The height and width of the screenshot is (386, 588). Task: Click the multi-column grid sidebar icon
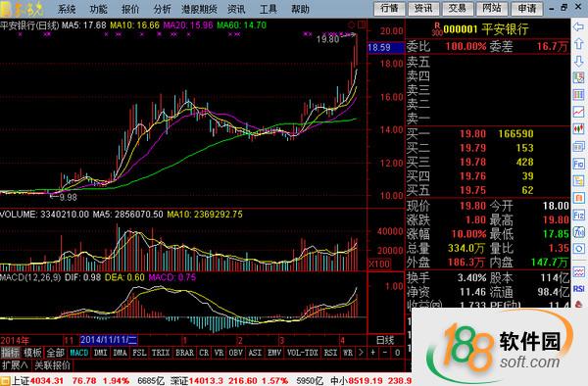click(x=578, y=94)
